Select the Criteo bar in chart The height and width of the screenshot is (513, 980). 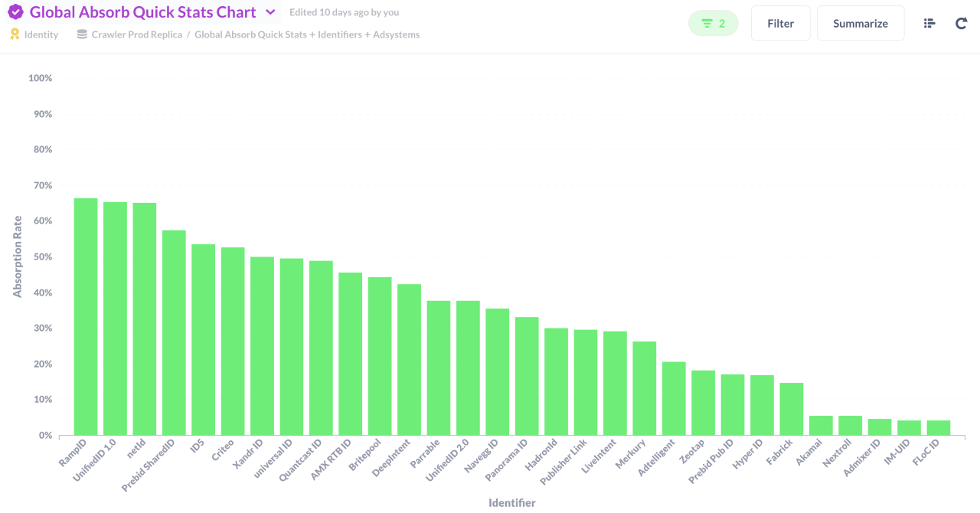[233, 341]
